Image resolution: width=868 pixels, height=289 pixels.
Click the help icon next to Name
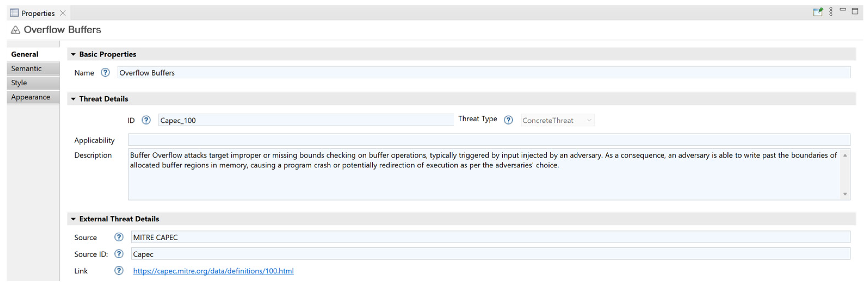tap(105, 72)
